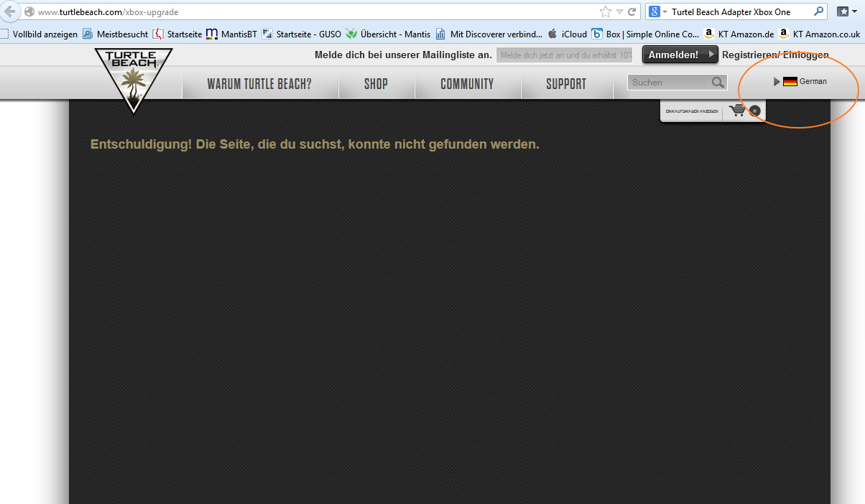The image size is (865, 504).
Task: Open 'Mit Discoverer verbind...' bookmark
Action: click(x=489, y=34)
